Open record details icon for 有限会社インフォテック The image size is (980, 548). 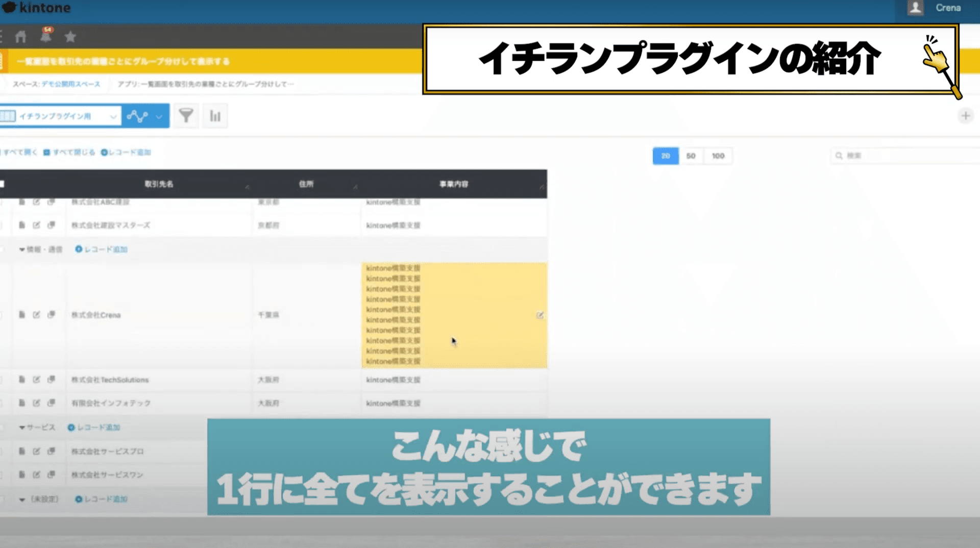(22, 403)
